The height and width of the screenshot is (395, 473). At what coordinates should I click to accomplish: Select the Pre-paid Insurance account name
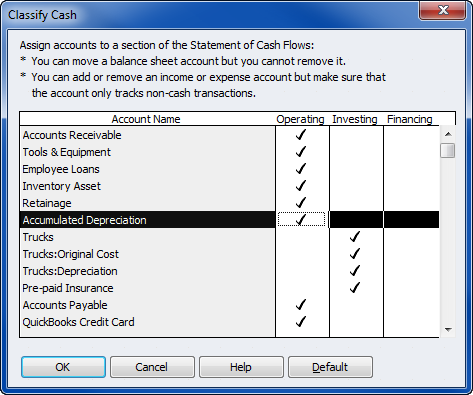68,288
